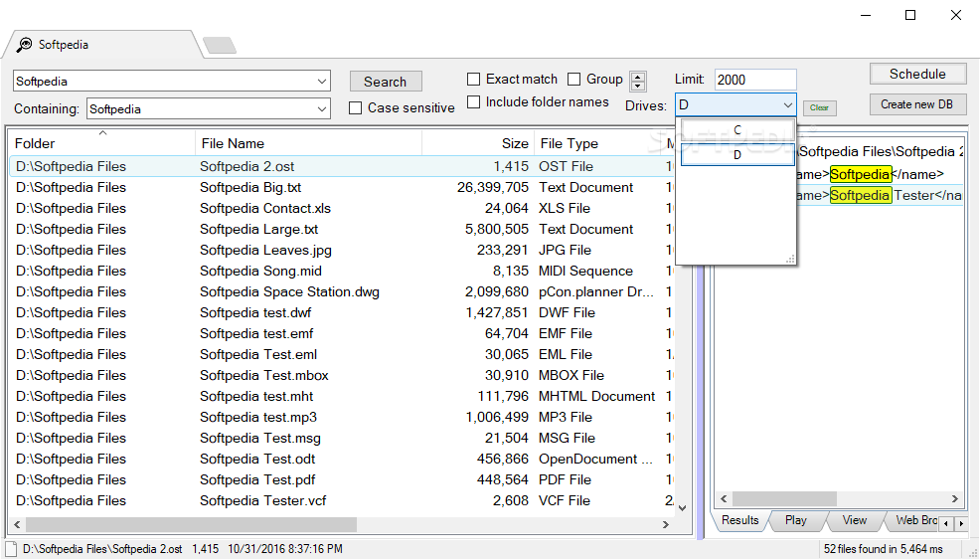
Task: Click the small Clear button
Action: click(x=819, y=107)
